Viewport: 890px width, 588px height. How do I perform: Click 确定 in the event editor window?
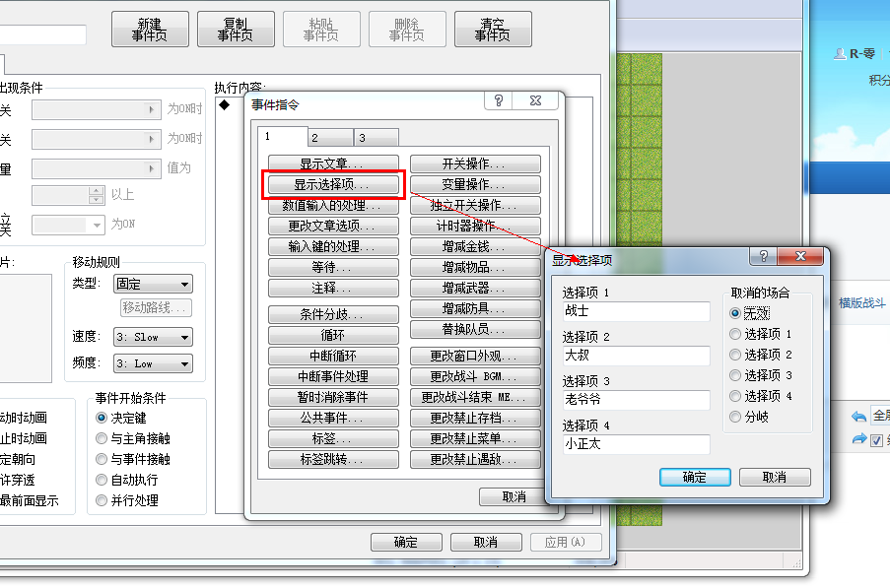coord(406,542)
